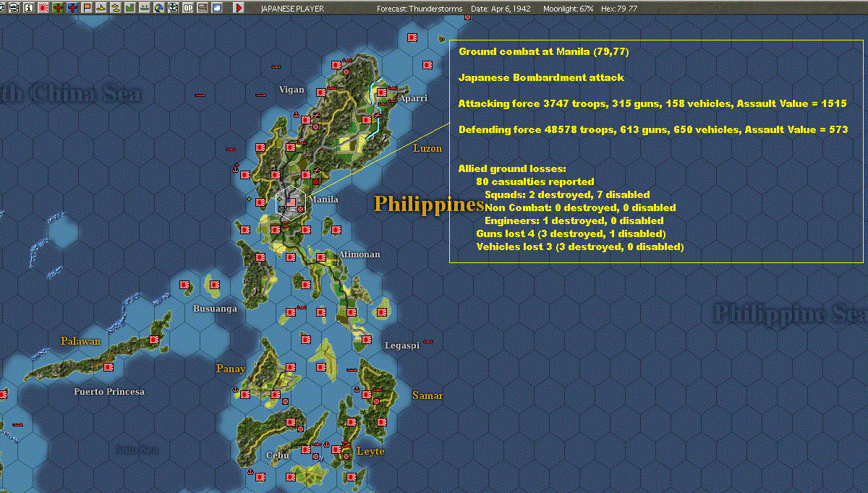Click '80 casualties reported' line
This screenshot has width=868, height=493.
[535, 181]
